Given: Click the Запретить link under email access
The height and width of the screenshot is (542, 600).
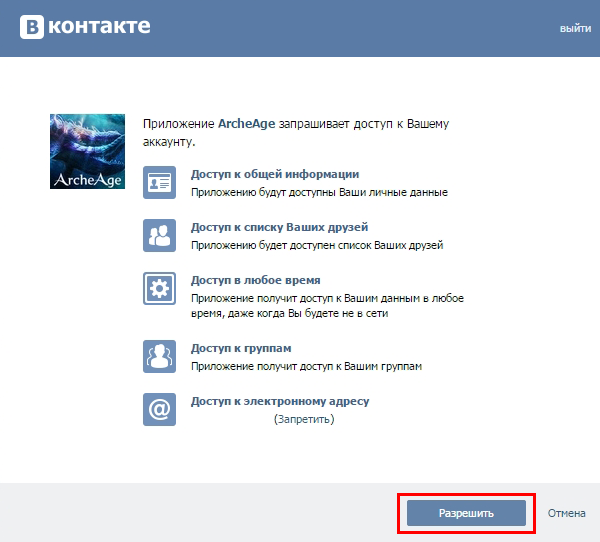Looking at the screenshot, I should 304,419.
